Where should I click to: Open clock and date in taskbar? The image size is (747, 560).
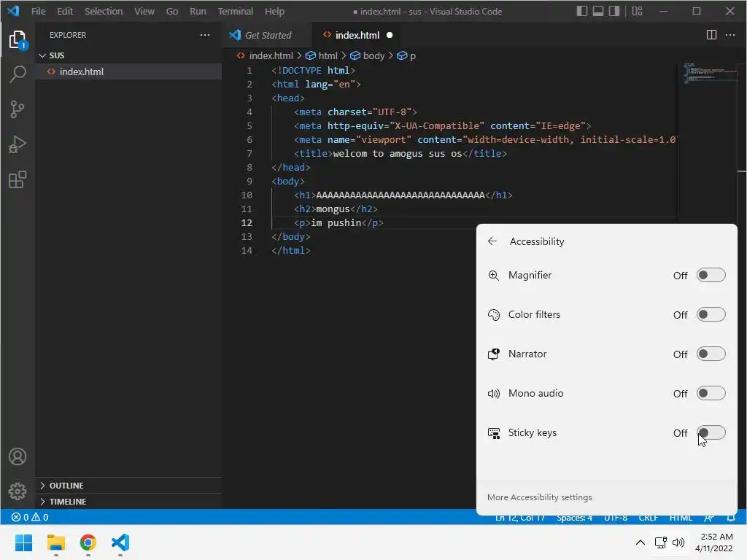tap(713, 542)
